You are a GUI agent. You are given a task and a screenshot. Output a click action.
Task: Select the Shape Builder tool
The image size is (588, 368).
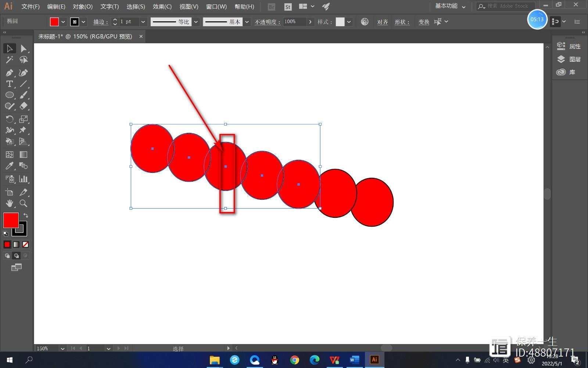click(10, 141)
